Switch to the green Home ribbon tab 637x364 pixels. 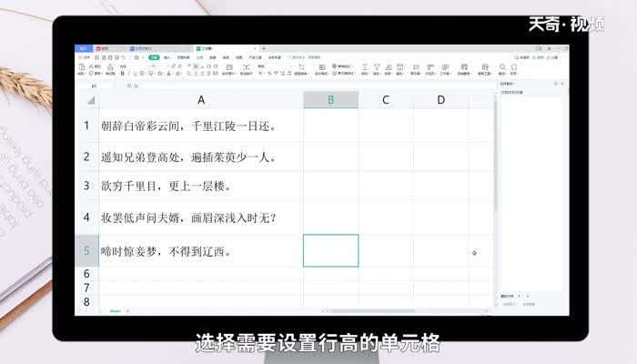(154, 57)
